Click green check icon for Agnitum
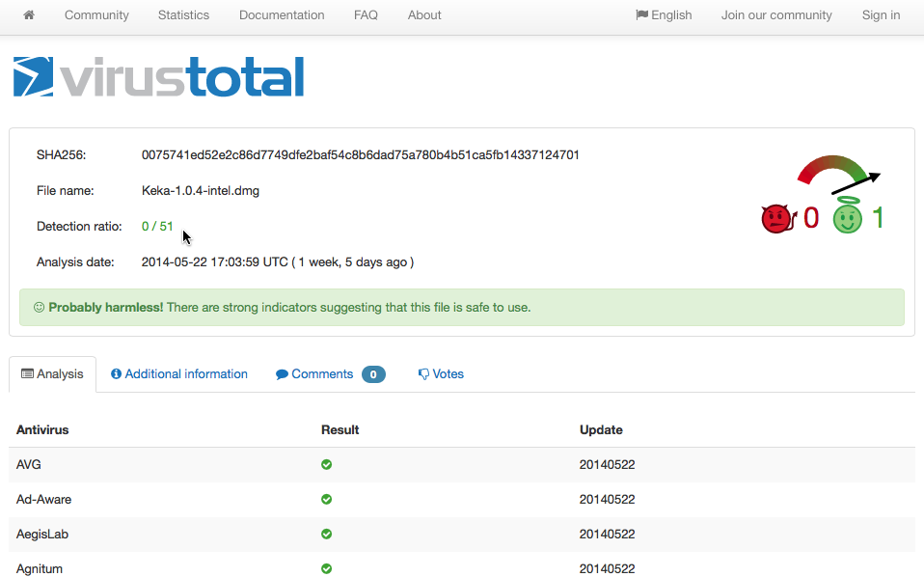 326,568
